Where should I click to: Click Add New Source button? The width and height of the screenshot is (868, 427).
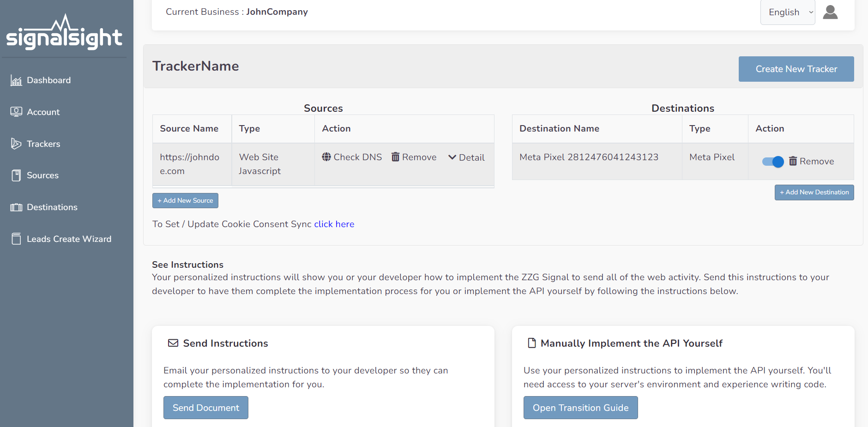coord(185,200)
